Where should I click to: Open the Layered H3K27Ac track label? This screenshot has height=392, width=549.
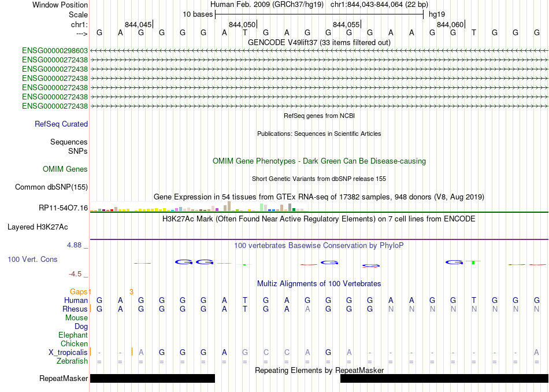point(38,227)
